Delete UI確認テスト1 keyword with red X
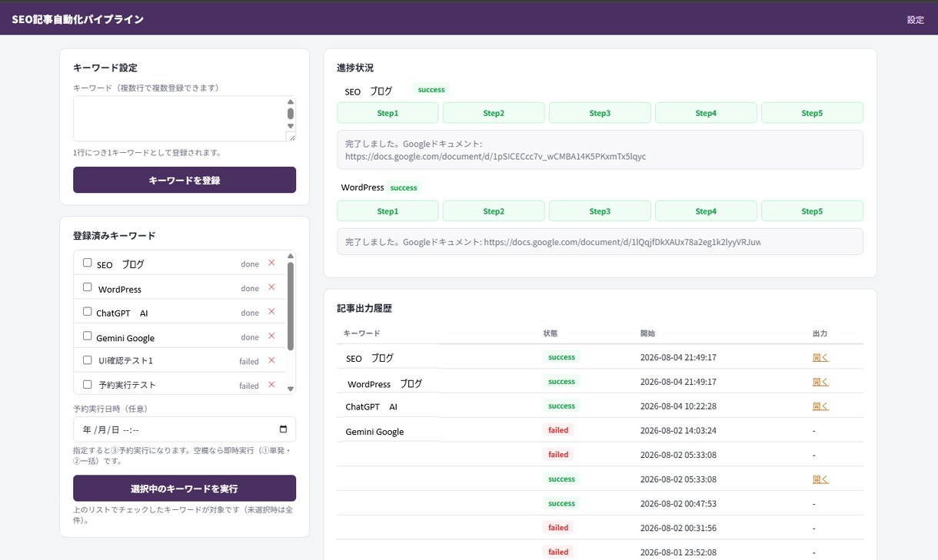Screen dimensions: 938x560 (x=271, y=360)
